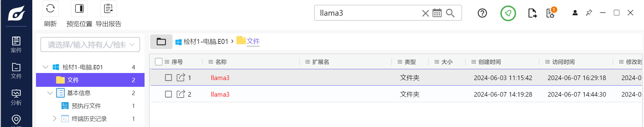Click the magnifier search icon

click(x=450, y=13)
